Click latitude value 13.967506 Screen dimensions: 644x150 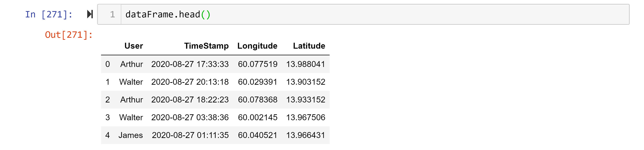(306, 117)
